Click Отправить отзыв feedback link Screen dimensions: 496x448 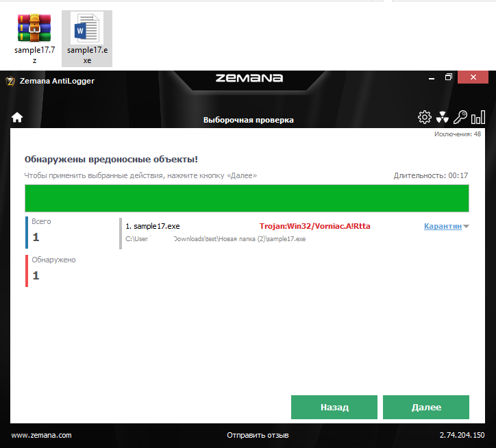[258, 436]
